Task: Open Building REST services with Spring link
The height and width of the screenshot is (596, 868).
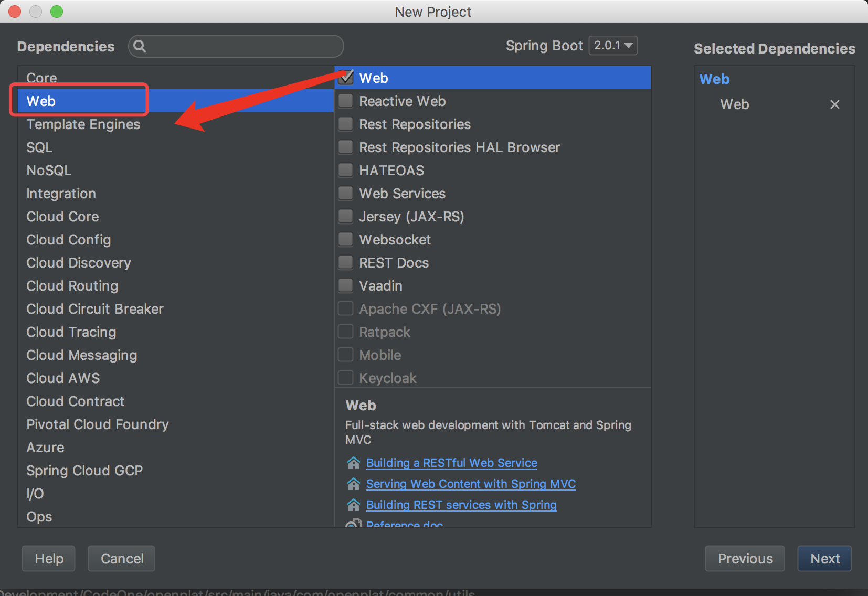Action: click(461, 505)
